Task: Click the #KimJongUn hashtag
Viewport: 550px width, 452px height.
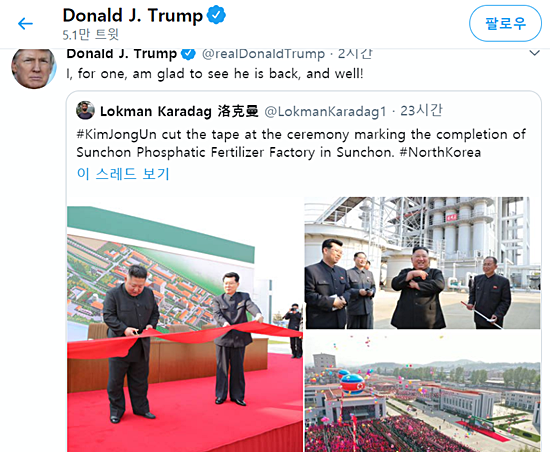Action: click(x=116, y=135)
